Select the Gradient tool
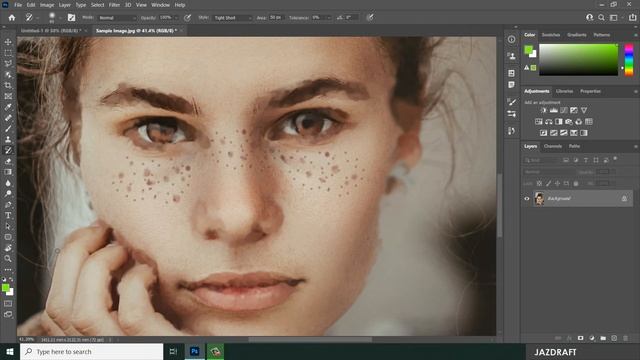Viewport: 640px width, 360px height. pos(8,172)
